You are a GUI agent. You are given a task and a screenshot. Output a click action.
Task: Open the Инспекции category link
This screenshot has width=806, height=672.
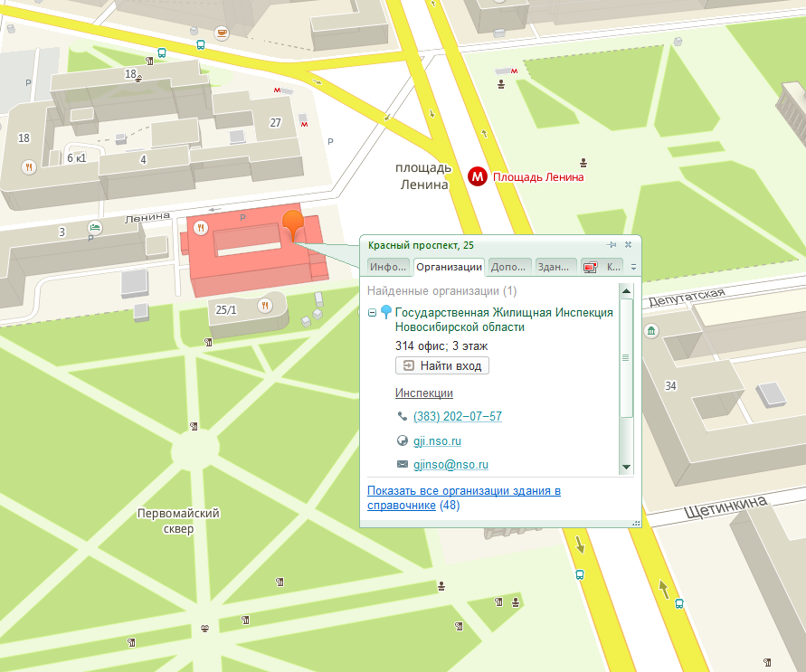click(x=424, y=393)
